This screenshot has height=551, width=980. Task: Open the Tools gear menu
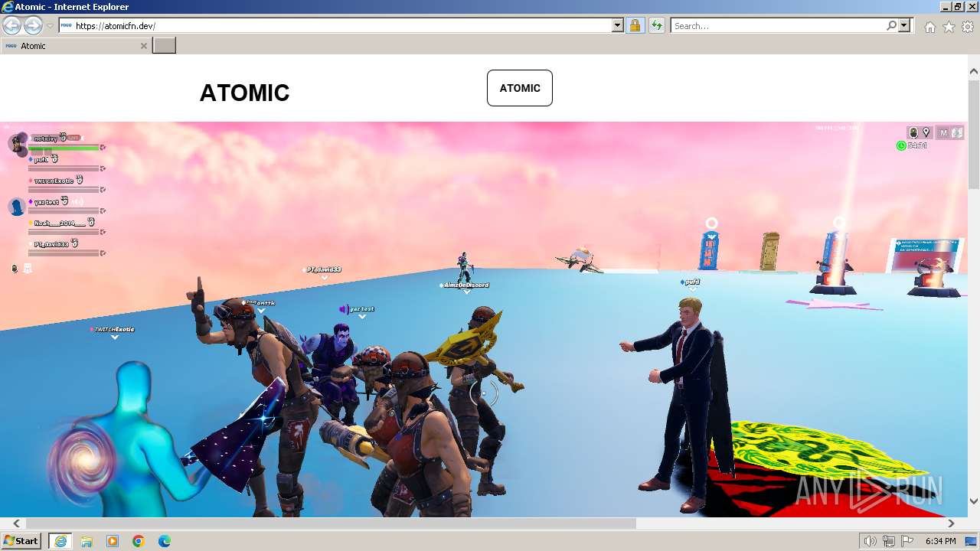(968, 27)
